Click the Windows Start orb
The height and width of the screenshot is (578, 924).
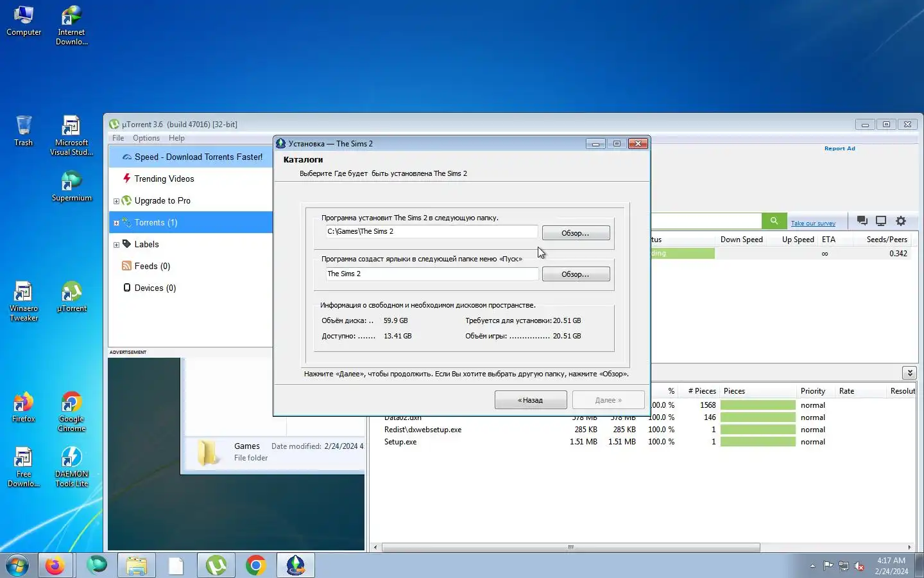point(17,565)
